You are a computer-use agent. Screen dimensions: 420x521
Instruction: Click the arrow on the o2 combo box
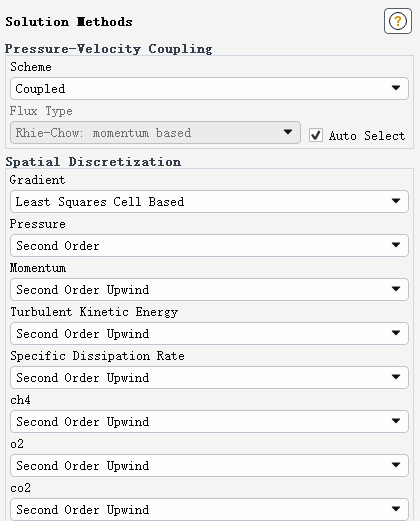[x=396, y=465]
